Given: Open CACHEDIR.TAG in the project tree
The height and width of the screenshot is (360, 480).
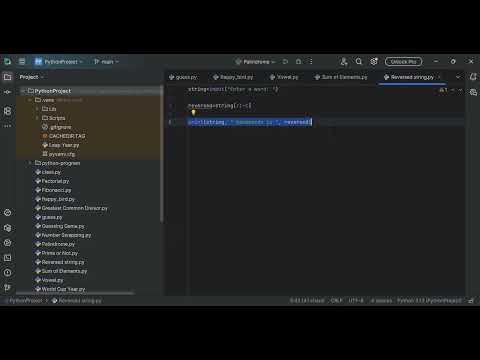Looking at the screenshot, I should pyautogui.click(x=64, y=136).
